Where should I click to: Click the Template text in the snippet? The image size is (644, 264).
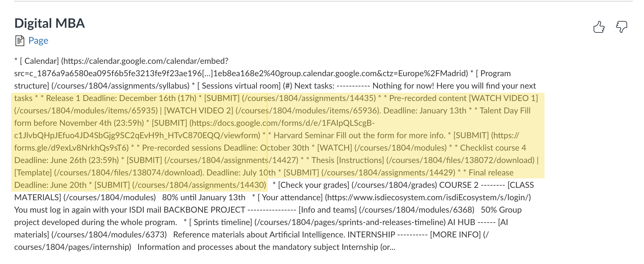(33, 173)
